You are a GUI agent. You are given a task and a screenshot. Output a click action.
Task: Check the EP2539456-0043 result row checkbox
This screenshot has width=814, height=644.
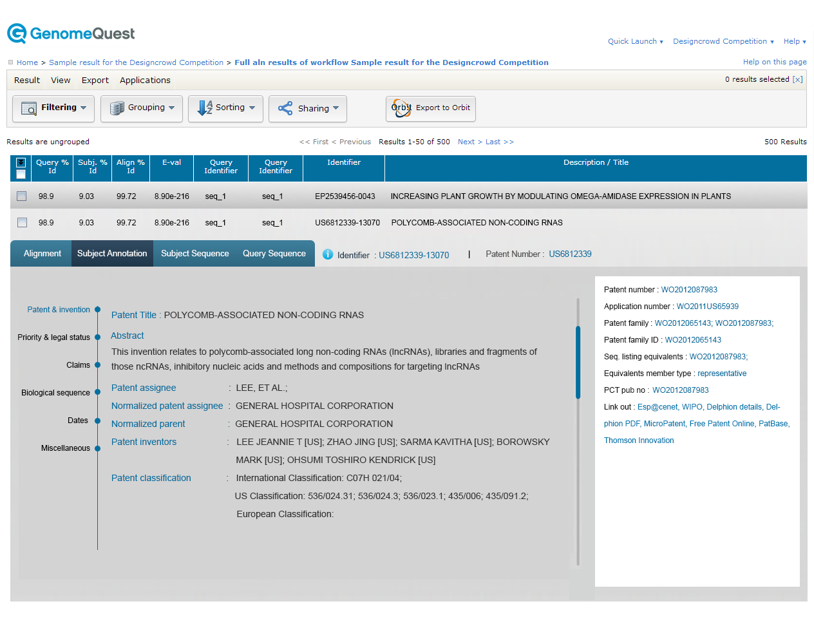[22, 196]
